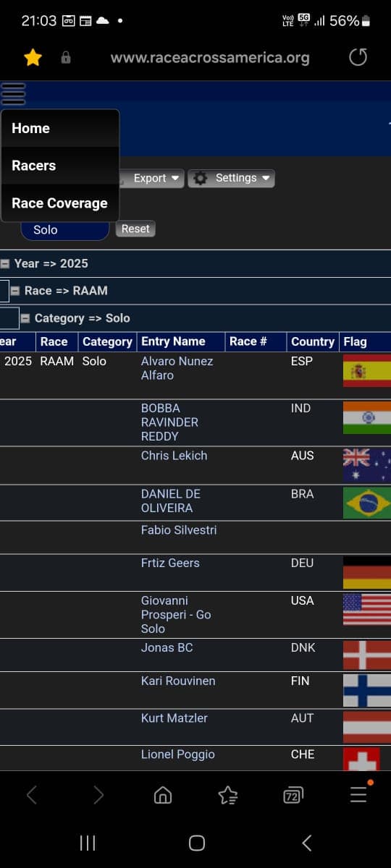
Task: Open the hamburger site menu icon
Action: (13, 93)
